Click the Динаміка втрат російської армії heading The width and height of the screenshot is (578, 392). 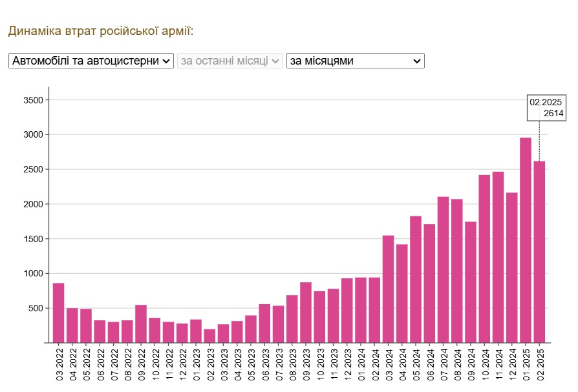coord(101,31)
